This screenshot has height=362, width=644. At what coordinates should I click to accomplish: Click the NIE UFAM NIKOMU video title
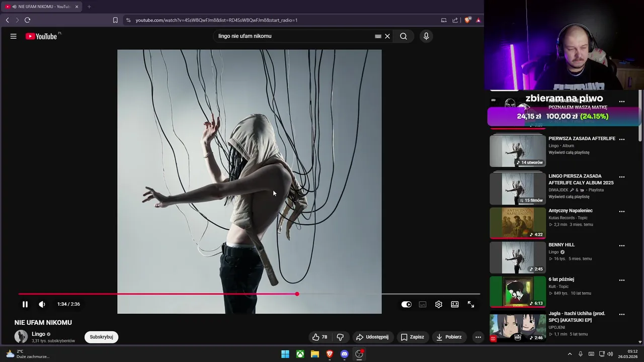pos(43,322)
